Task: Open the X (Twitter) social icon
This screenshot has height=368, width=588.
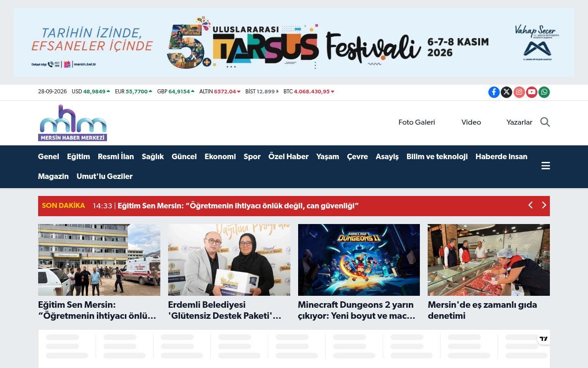Action: (506, 92)
